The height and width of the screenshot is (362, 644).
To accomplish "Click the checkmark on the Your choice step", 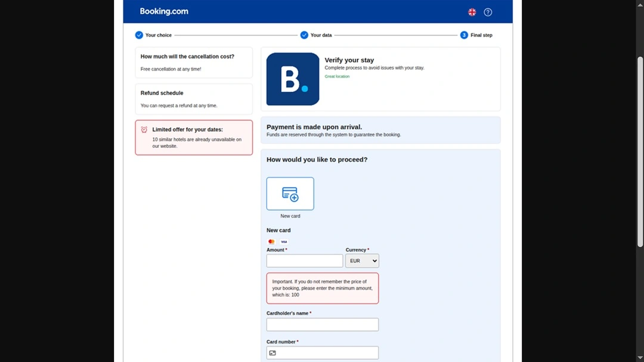I will coord(138,35).
